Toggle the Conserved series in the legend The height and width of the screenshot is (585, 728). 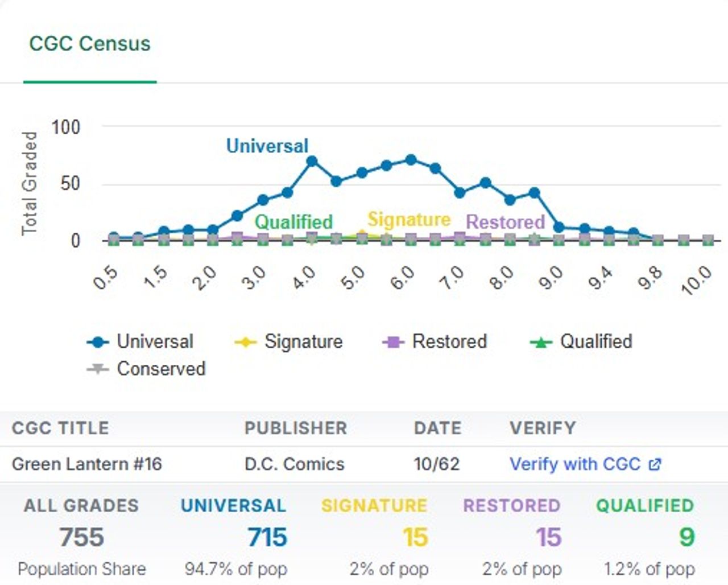pyautogui.click(x=146, y=369)
